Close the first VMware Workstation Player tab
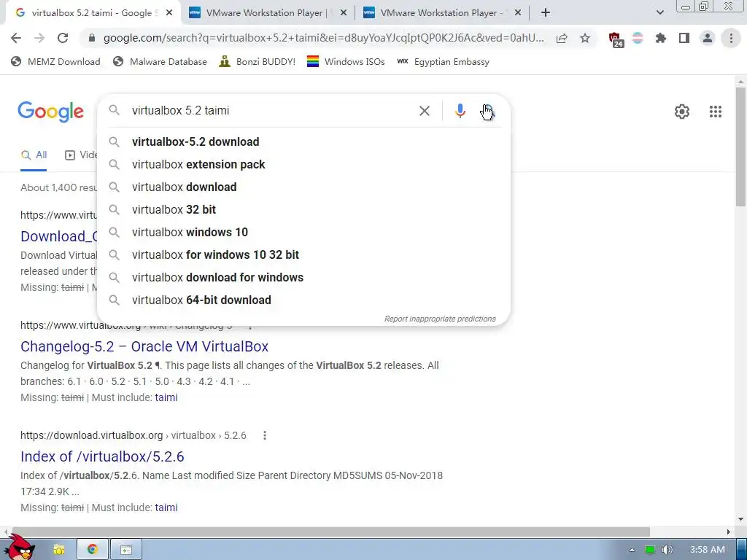Image resolution: width=747 pixels, height=560 pixels. (x=344, y=13)
